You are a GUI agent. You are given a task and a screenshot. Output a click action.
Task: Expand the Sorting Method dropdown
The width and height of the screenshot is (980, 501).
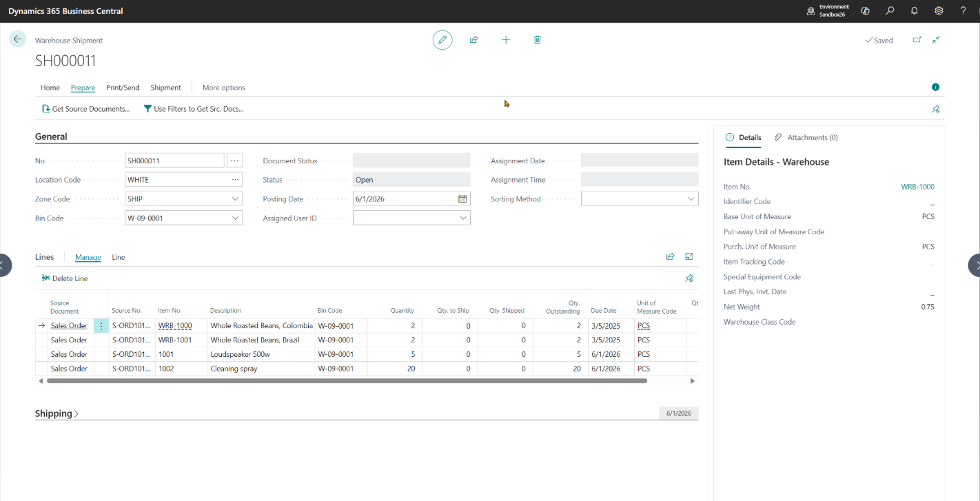[x=691, y=199]
